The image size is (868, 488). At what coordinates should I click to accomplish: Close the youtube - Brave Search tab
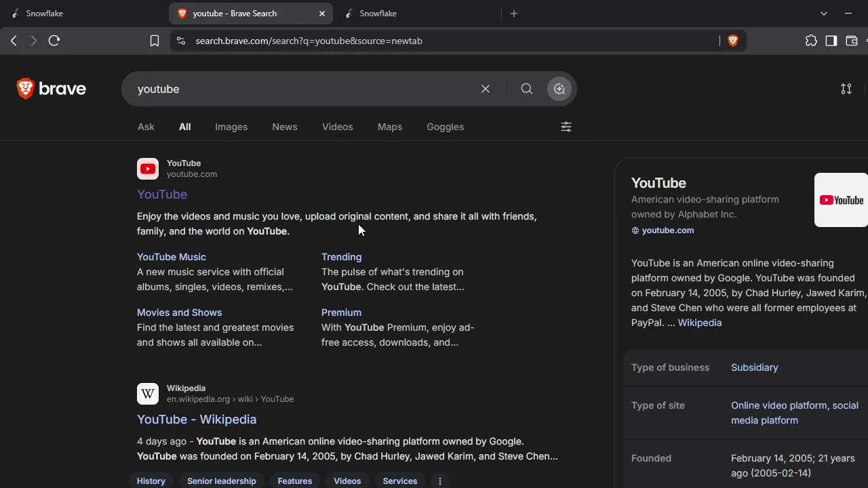pos(322,14)
